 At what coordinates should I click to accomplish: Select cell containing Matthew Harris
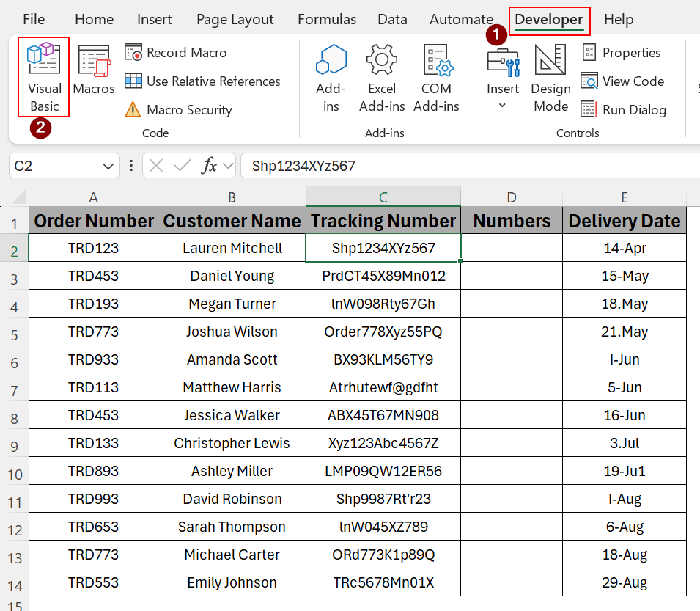point(232,387)
